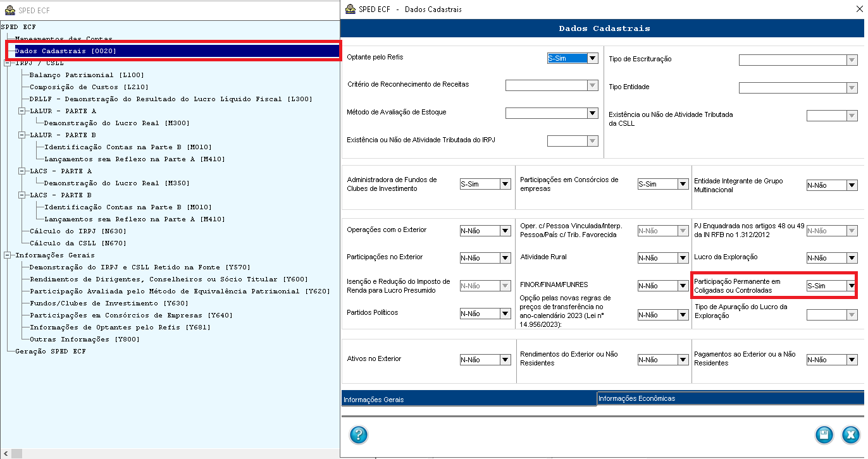This screenshot has height=459, width=868.
Task: Open Operações com o Exterior dropdown
Action: click(505, 231)
